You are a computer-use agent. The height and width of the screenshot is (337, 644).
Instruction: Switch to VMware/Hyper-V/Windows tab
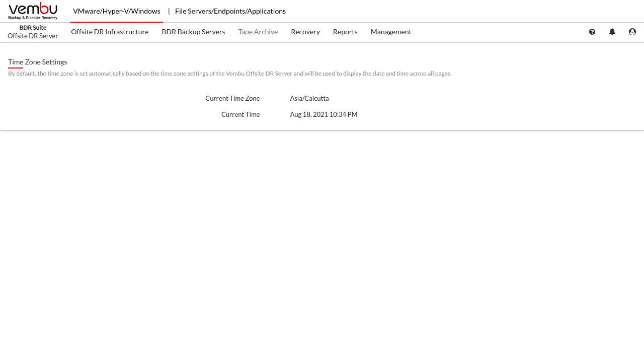click(x=117, y=11)
